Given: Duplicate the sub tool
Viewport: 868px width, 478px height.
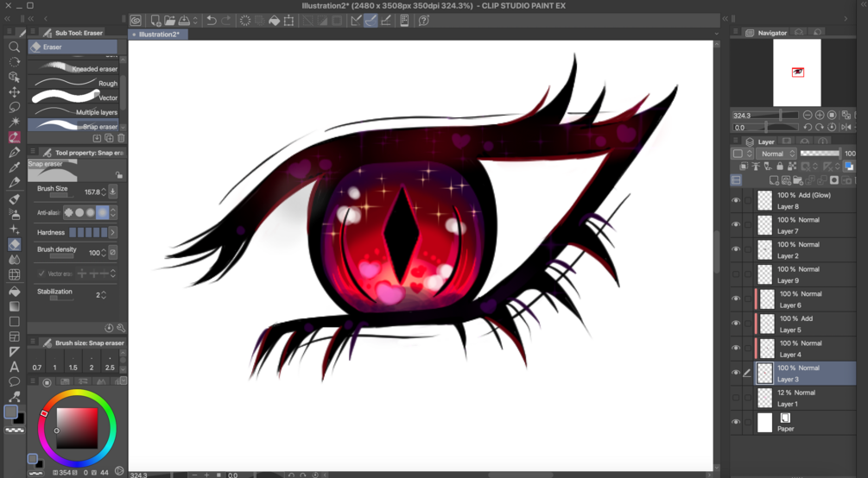Looking at the screenshot, I should 109,138.
